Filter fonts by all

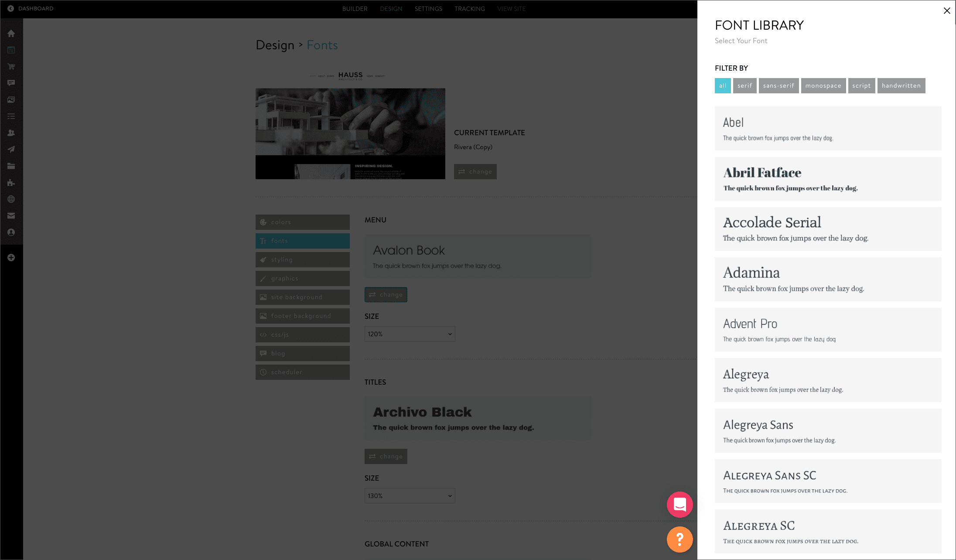pos(723,85)
